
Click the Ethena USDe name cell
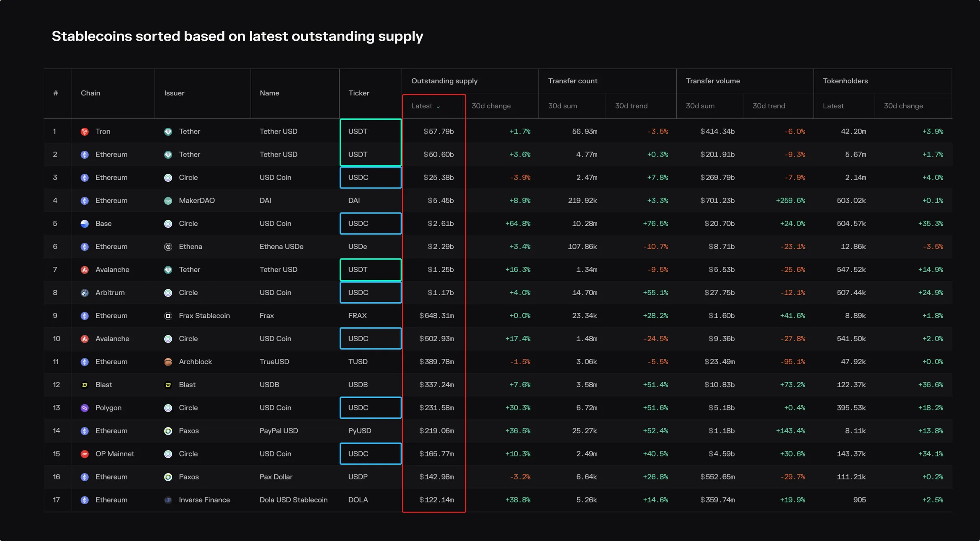(x=281, y=247)
